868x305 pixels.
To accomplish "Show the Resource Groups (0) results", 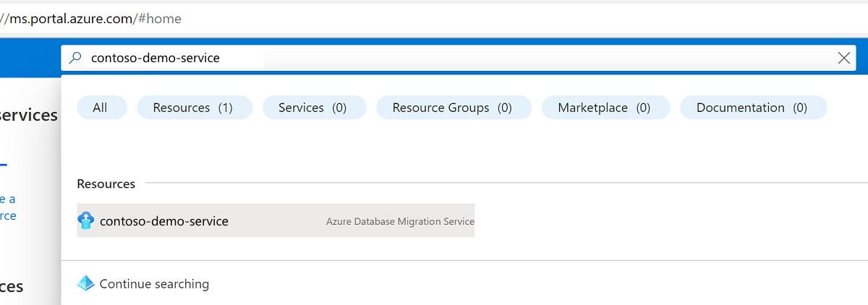I will pyautogui.click(x=452, y=108).
